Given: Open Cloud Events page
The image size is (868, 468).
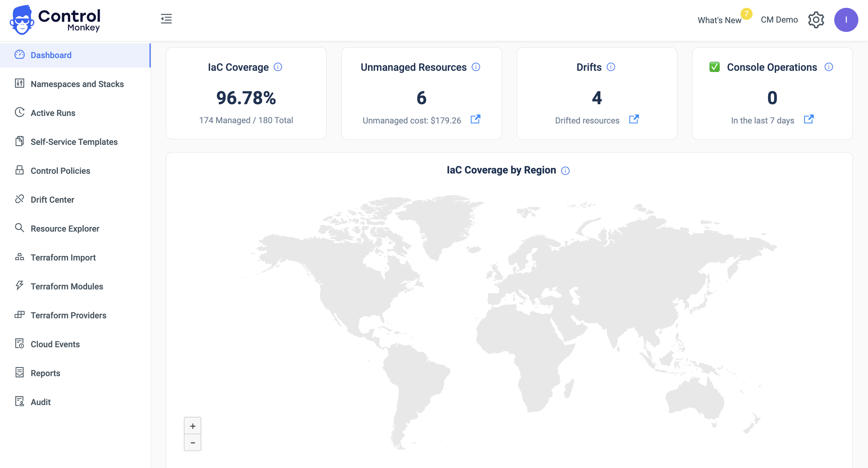Looking at the screenshot, I should tap(75, 344).
